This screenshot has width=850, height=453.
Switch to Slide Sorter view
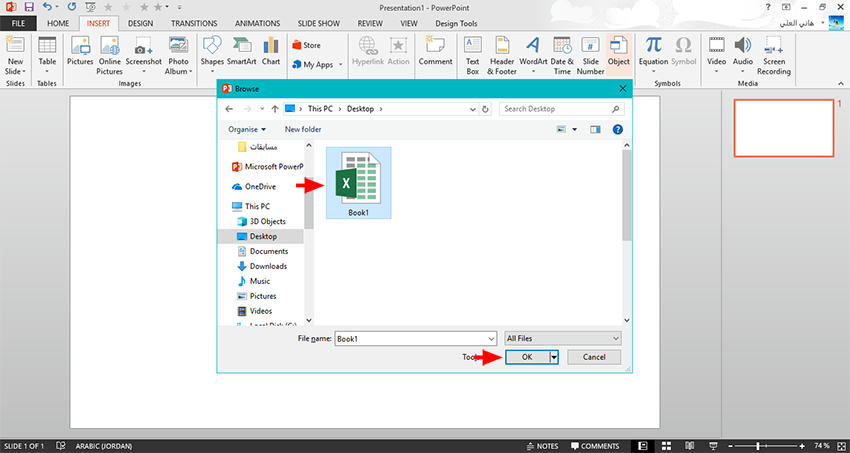click(x=667, y=446)
